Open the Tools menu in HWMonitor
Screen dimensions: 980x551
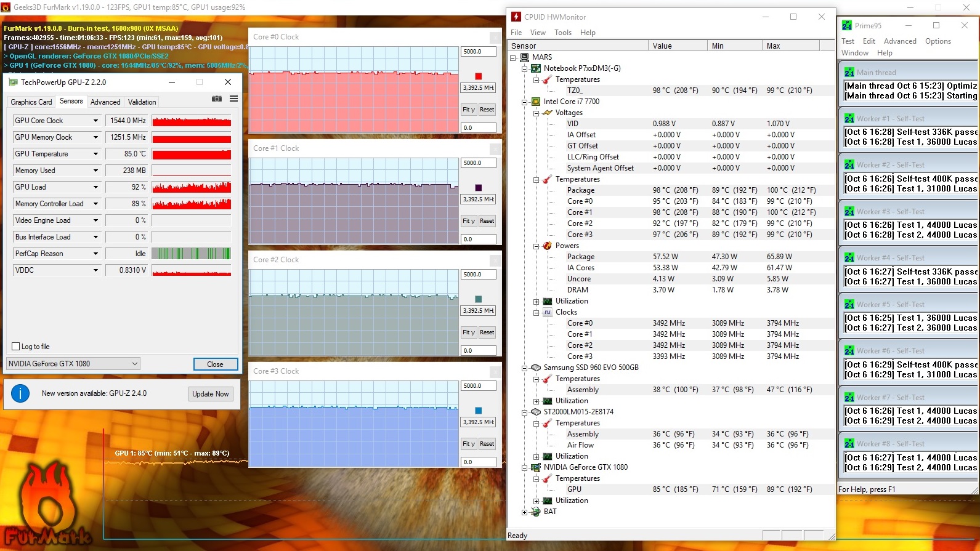pyautogui.click(x=563, y=33)
